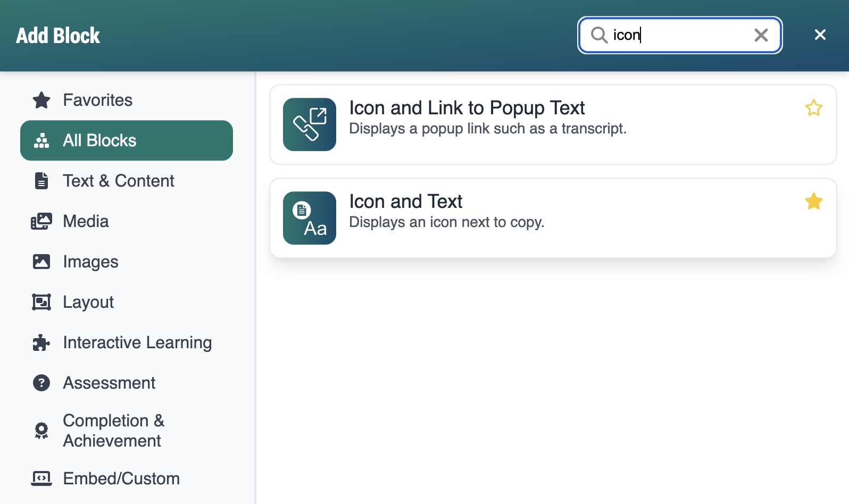
Task: Open the Favorites category
Action: [127, 100]
